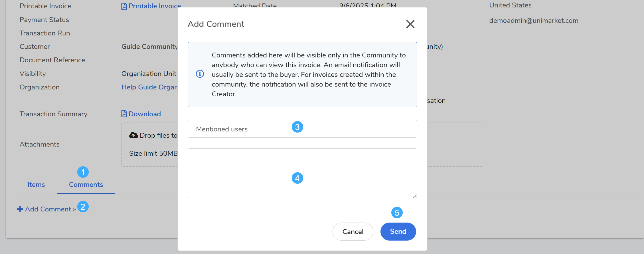Screen dimensions: 644x254
Task: Click the numbered marker 3 badge
Action: point(297,127)
